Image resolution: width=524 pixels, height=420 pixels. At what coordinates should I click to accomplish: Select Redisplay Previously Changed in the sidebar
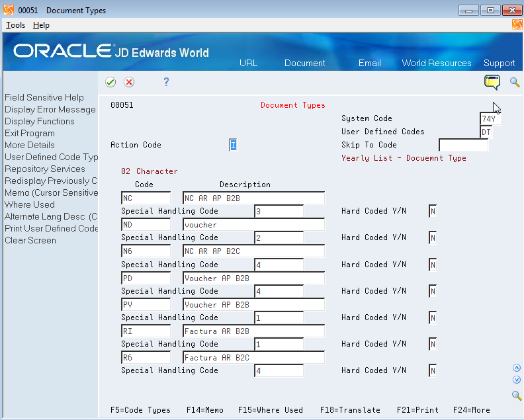[51, 181]
